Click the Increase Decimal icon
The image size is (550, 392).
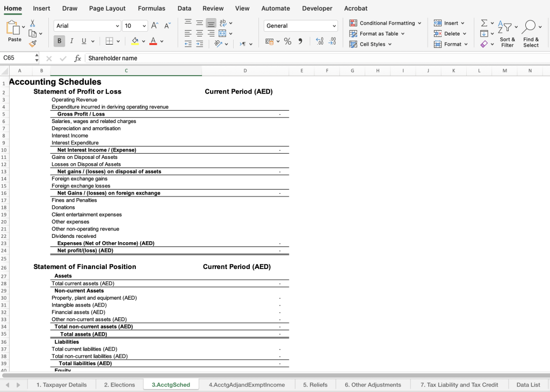point(319,41)
